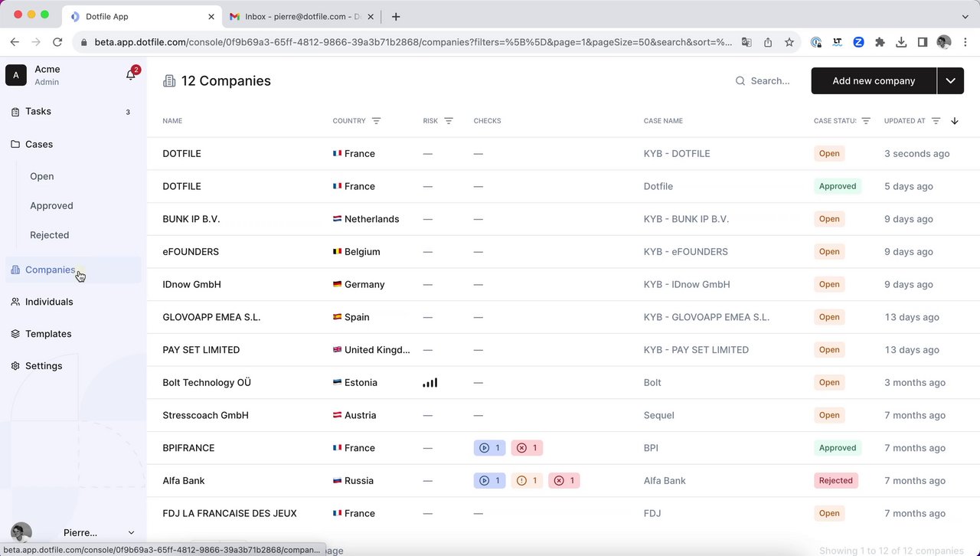Click the Rejected status badge for Alfa Bank
Viewport: 980px width, 556px height.
[835, 481]
